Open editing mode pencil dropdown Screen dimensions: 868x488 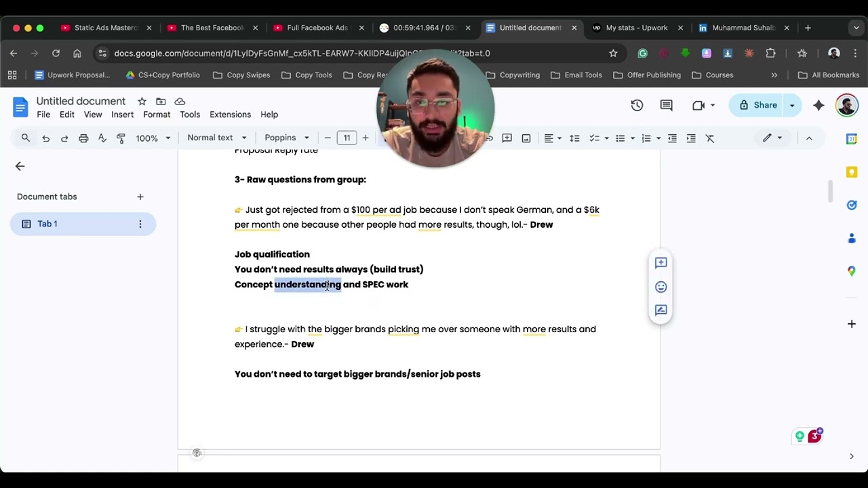coord(772,138)
